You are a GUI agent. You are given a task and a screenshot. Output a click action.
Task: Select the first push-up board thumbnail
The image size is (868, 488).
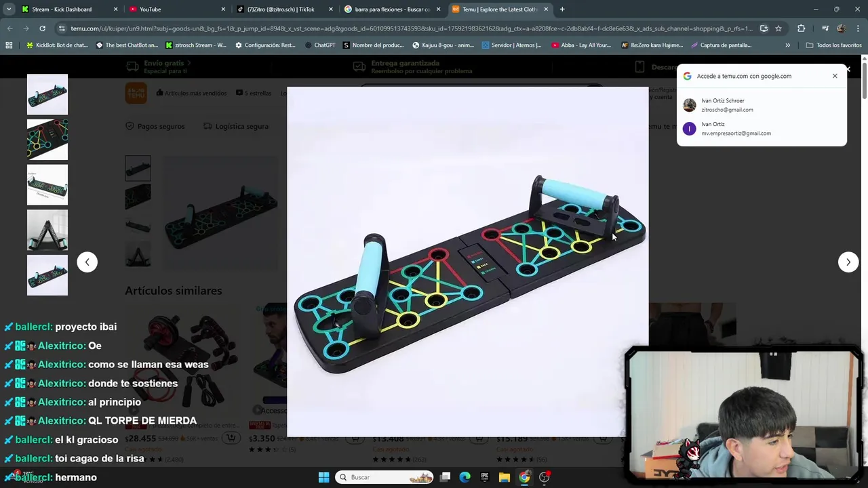47,94
